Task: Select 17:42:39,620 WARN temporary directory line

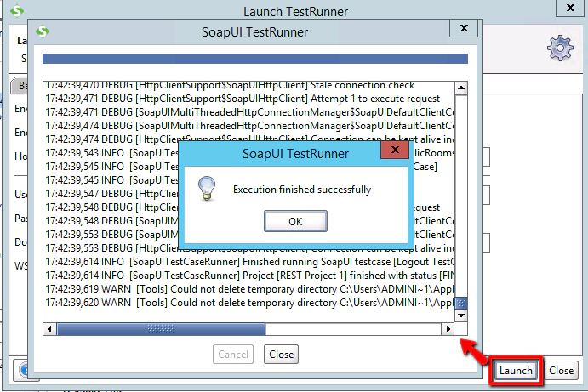Action: (249, 303)
